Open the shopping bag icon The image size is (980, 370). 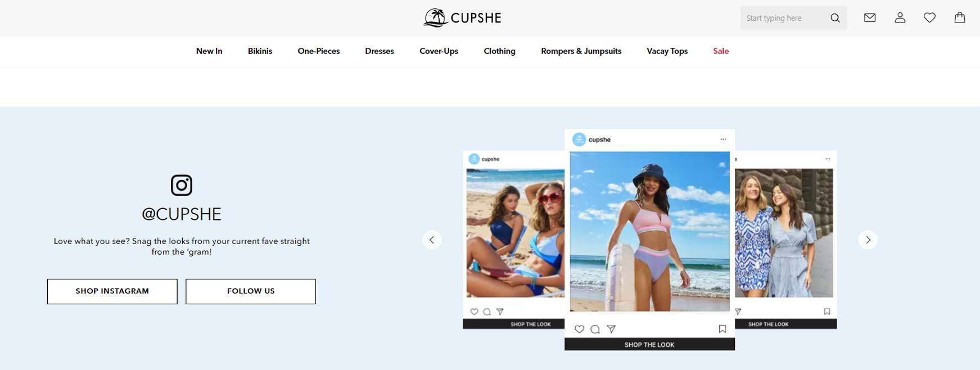coord(960,17)
